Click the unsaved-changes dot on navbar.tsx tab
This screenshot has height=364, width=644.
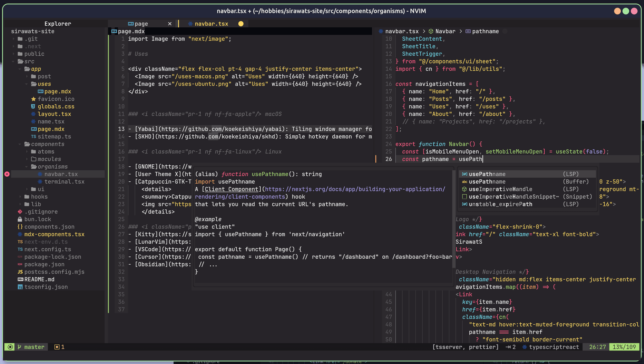click(241, 24)
